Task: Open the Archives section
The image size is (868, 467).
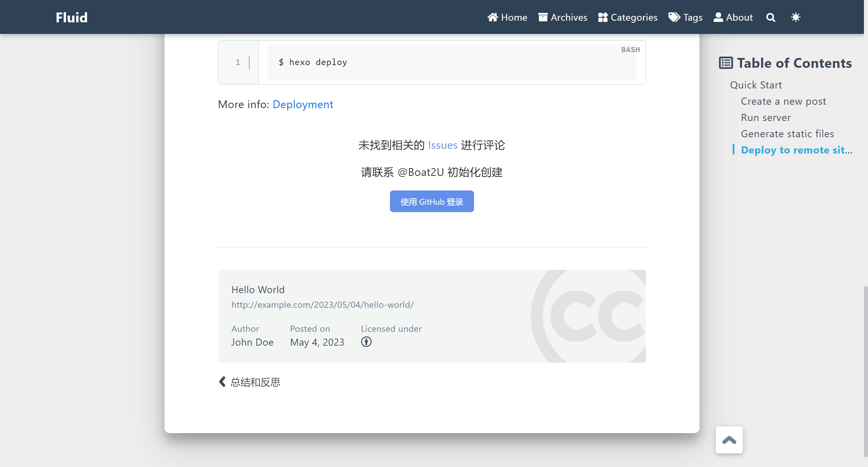Action: 563,17
